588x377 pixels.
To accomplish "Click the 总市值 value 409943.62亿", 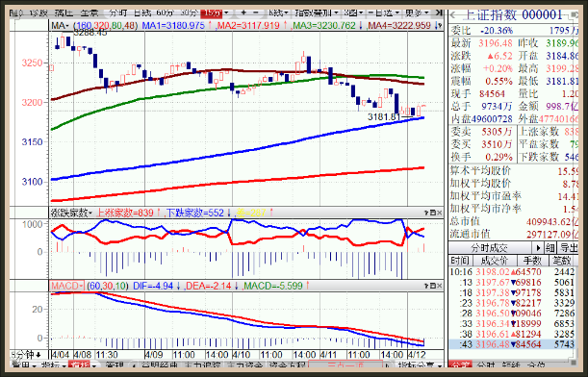I will (x=552, y=222).
